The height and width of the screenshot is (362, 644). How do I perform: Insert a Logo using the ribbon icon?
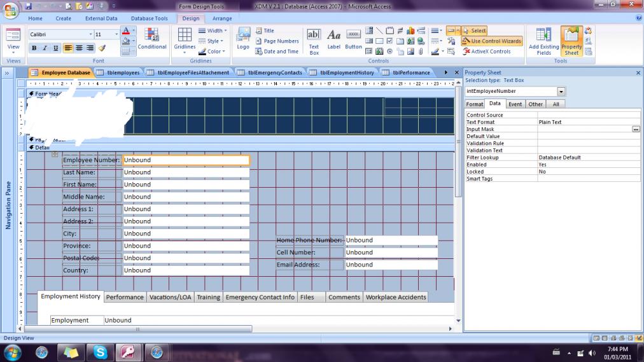[x=243, y=39]
